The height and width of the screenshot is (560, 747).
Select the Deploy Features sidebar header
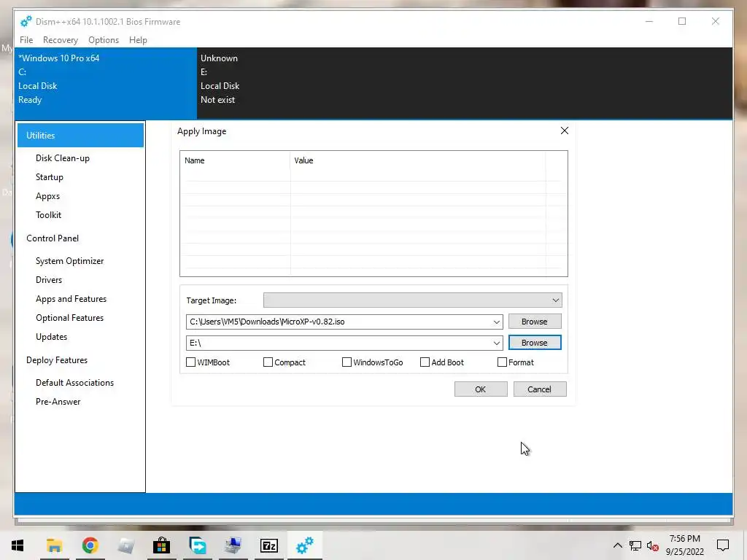[x=57, y=360]
